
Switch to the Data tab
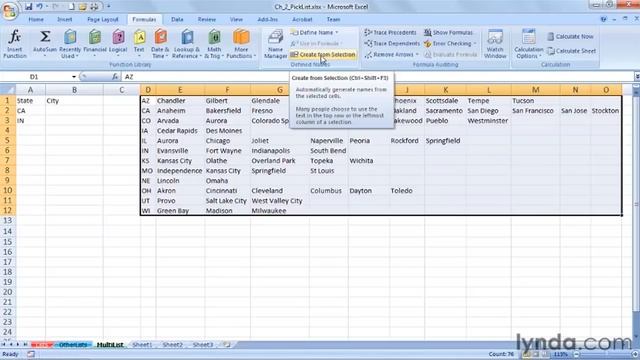177,19
